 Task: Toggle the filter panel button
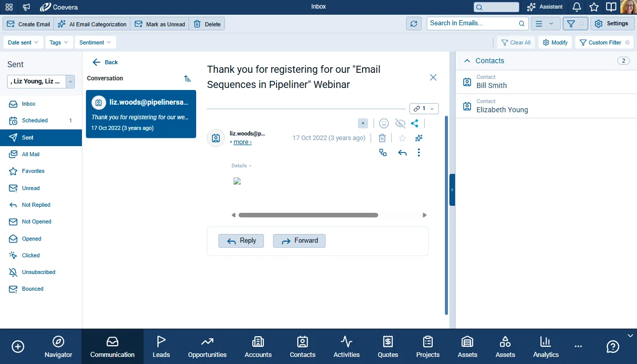575,24
